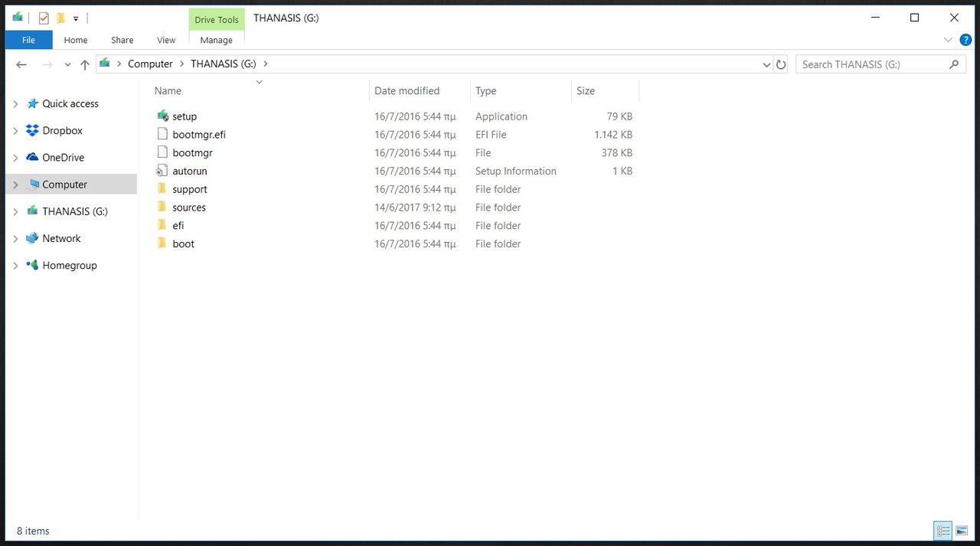Expand the THANASIS (G:) tree node
The height and width of the screenshot is (546, 980).
[15, 211]
